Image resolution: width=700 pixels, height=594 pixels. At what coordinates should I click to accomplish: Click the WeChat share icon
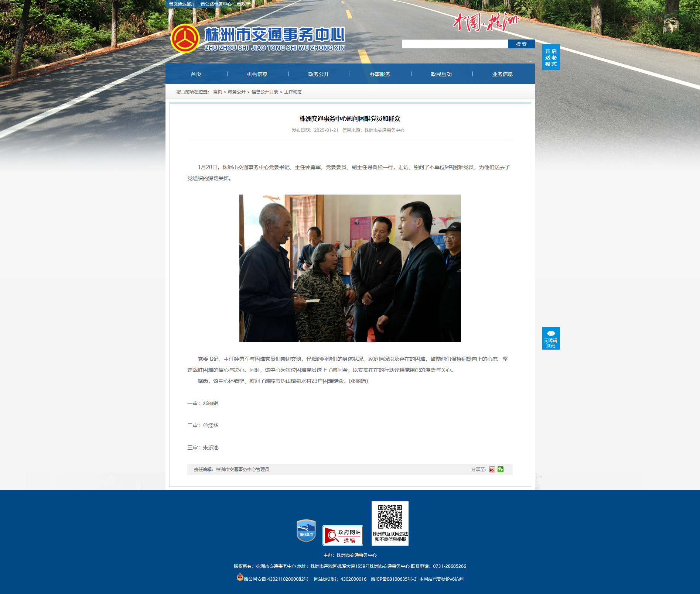pos(501,469)
